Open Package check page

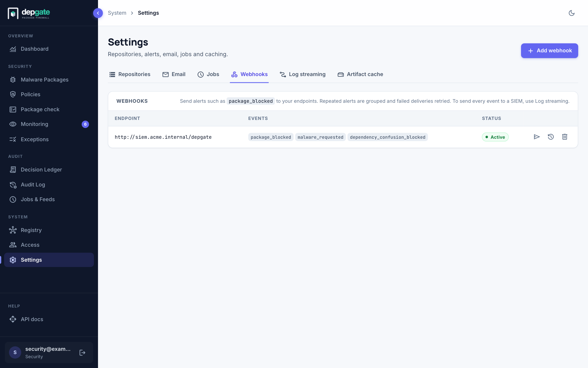tap(49, 109)
